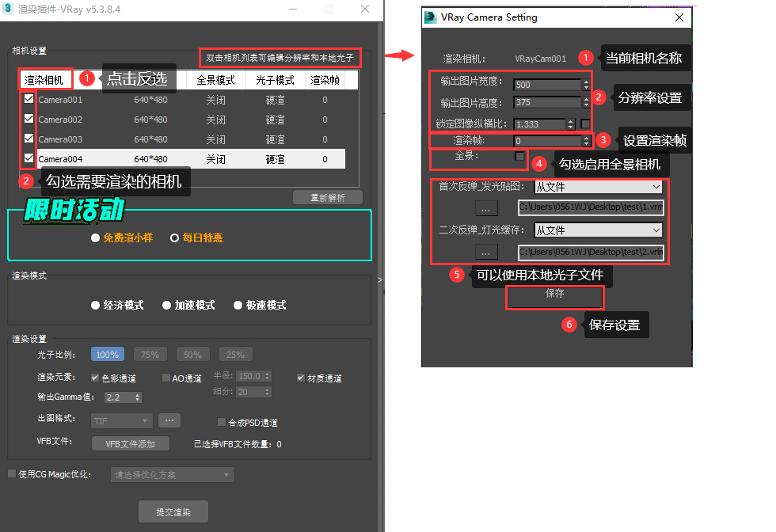
Task: Click the AO 半径 150.0 spinner arrows
Action: (268, 376)
